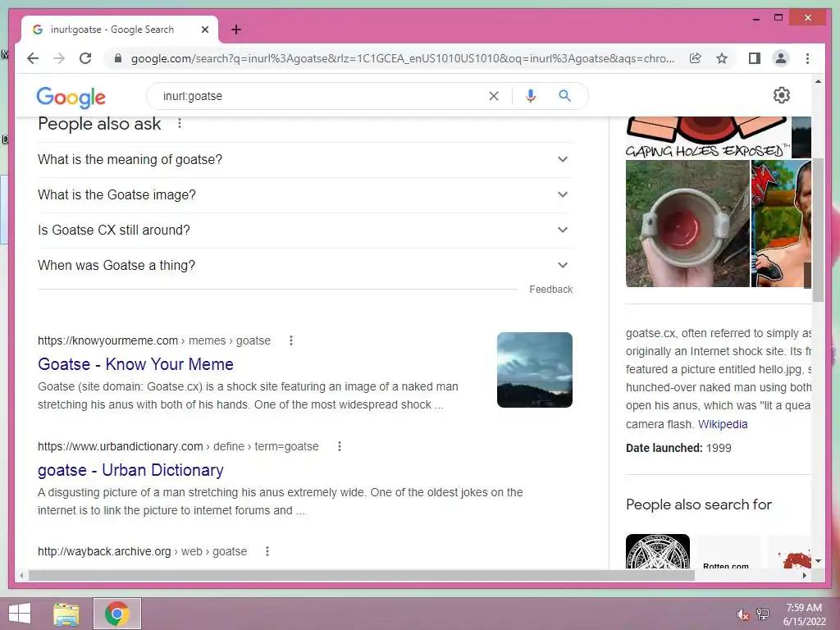This screenshot has height=630, width=840.
Task: Click the 'People also search for' heading
Action: [x=699, y=504]
